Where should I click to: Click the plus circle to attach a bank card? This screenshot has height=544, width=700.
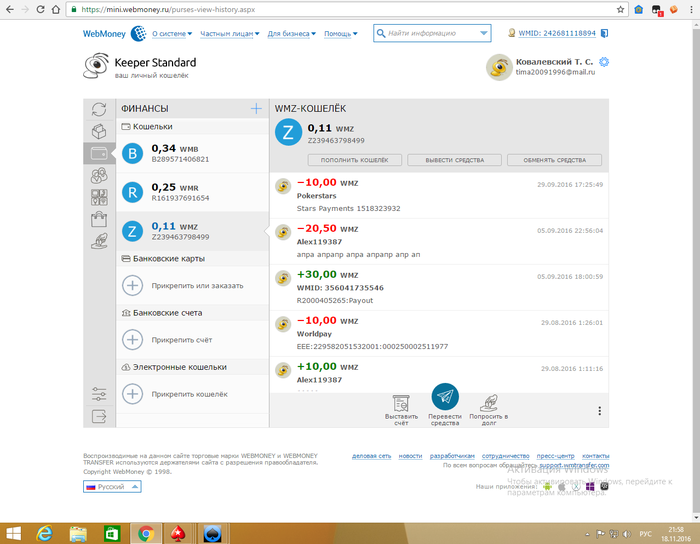133,286
